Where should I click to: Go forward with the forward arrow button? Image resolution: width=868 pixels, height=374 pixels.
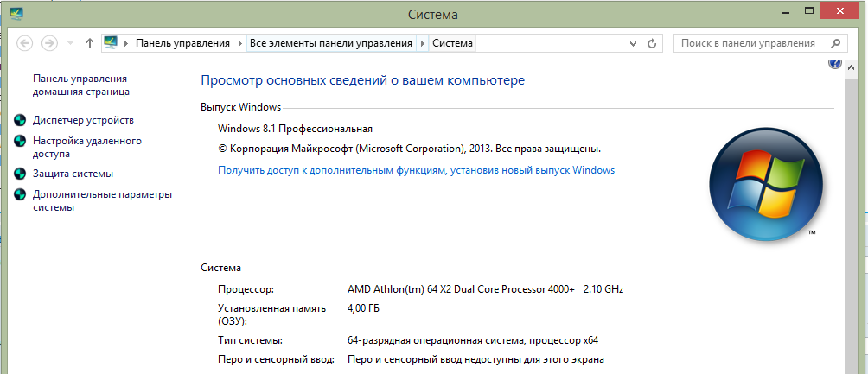50,43
